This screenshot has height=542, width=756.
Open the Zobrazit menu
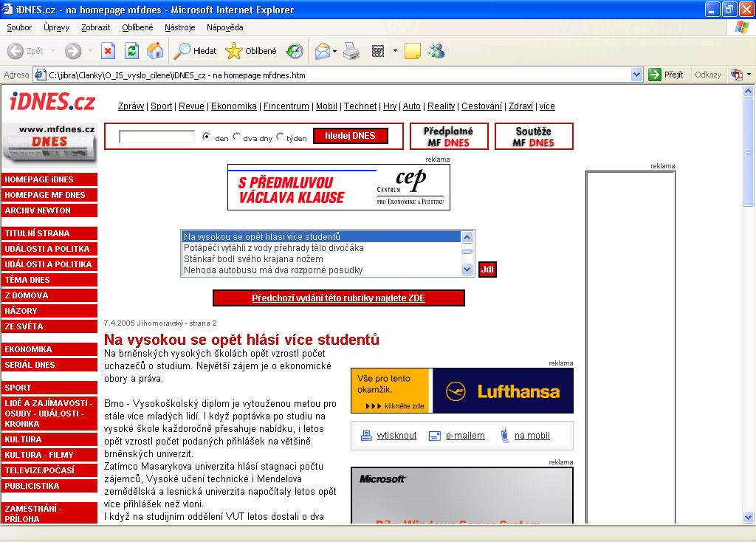(95, 27)
